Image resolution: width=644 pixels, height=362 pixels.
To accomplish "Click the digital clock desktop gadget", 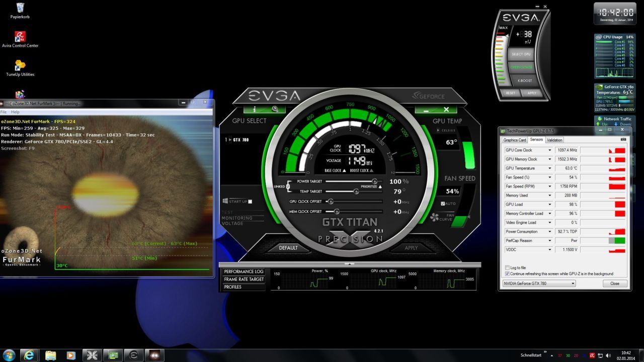I will [x=614, y=13].
